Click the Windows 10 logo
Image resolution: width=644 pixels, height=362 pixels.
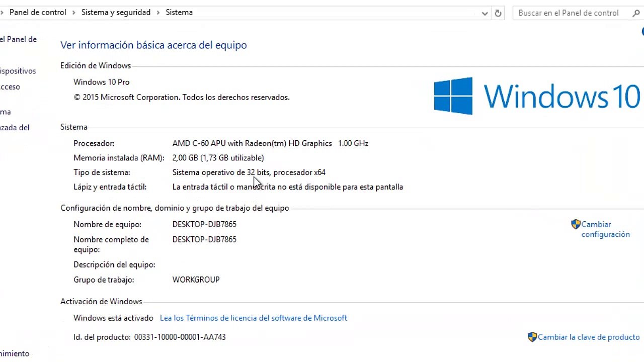point(537,96)
